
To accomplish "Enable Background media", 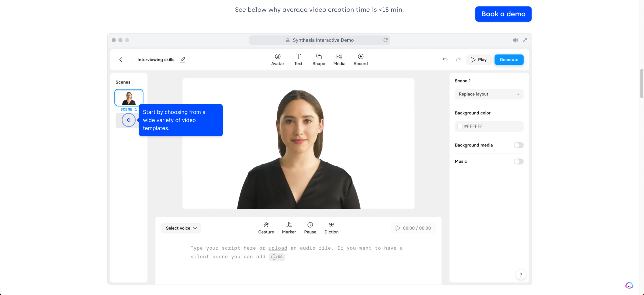I will (x=519, y=145).
